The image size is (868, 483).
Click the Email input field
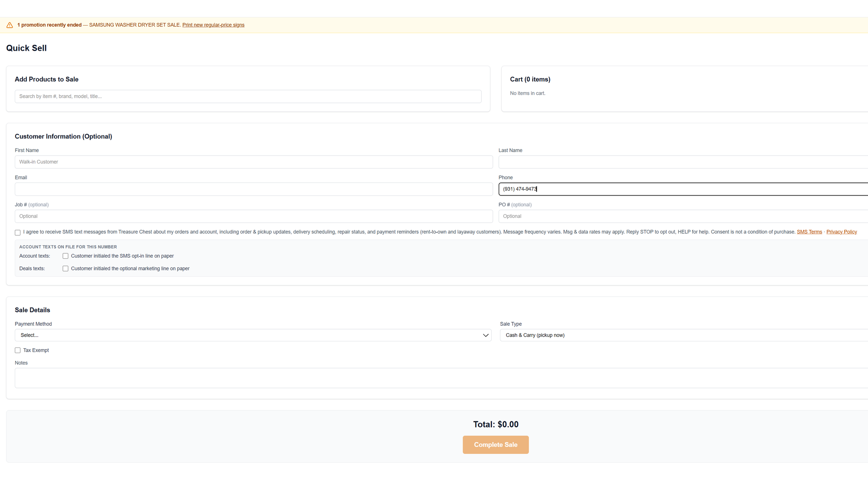pos(253,189)
